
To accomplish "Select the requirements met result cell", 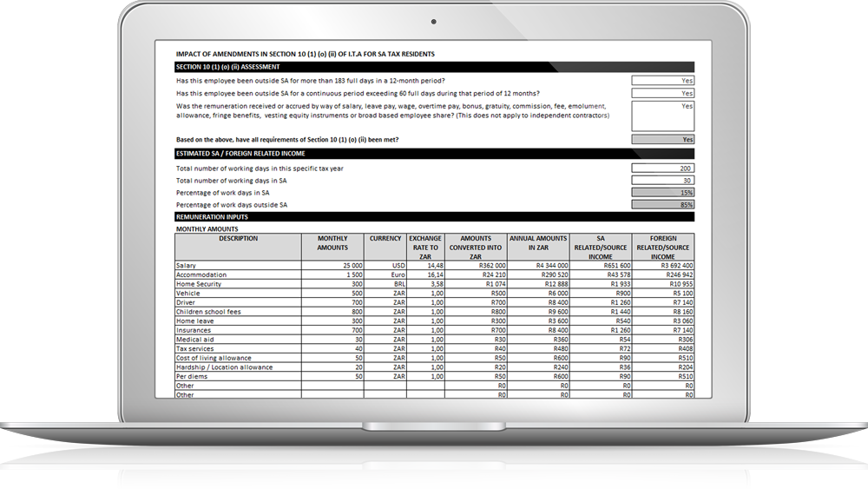I will (662, 140).
